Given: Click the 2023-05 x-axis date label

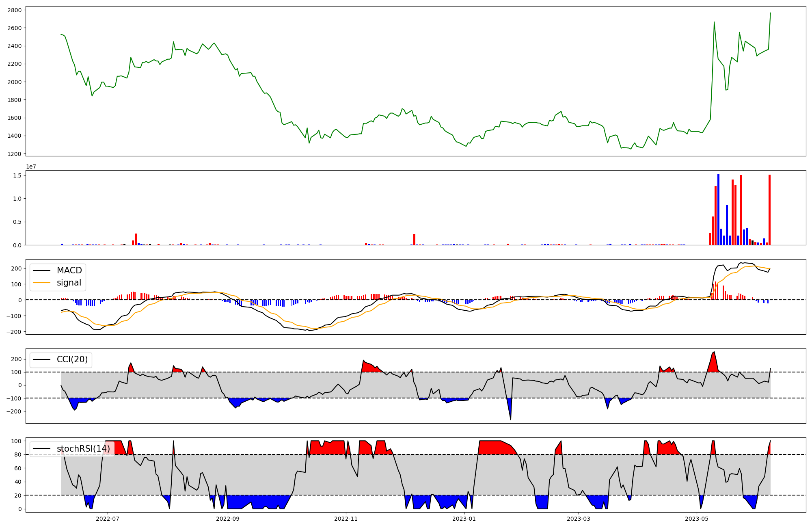Looking at the screenshot, I should pos(697,519).
